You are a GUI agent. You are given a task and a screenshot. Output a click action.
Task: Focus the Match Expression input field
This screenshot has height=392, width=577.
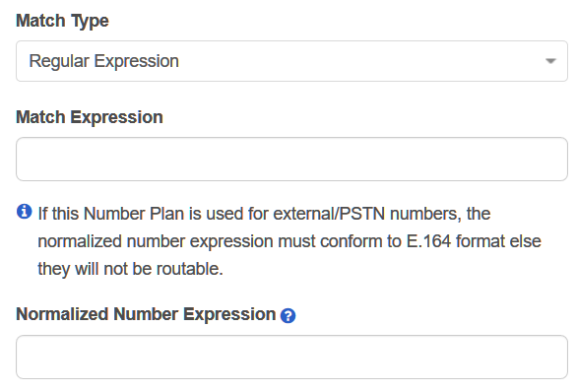(x=291, y=159)
